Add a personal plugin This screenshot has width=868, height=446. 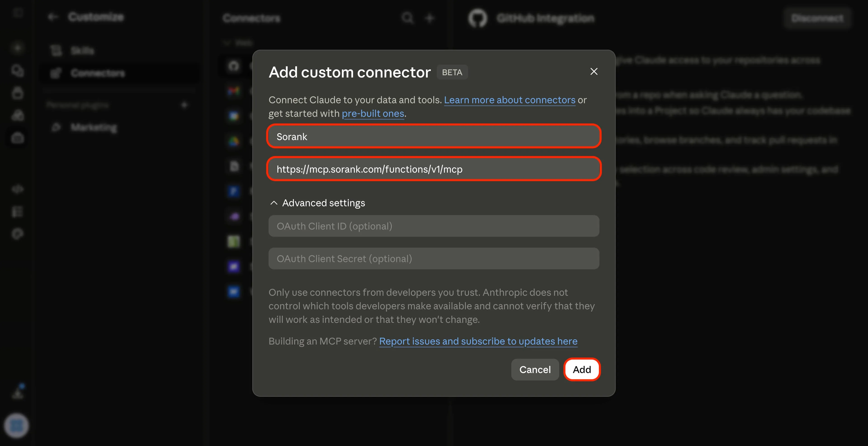184,105
